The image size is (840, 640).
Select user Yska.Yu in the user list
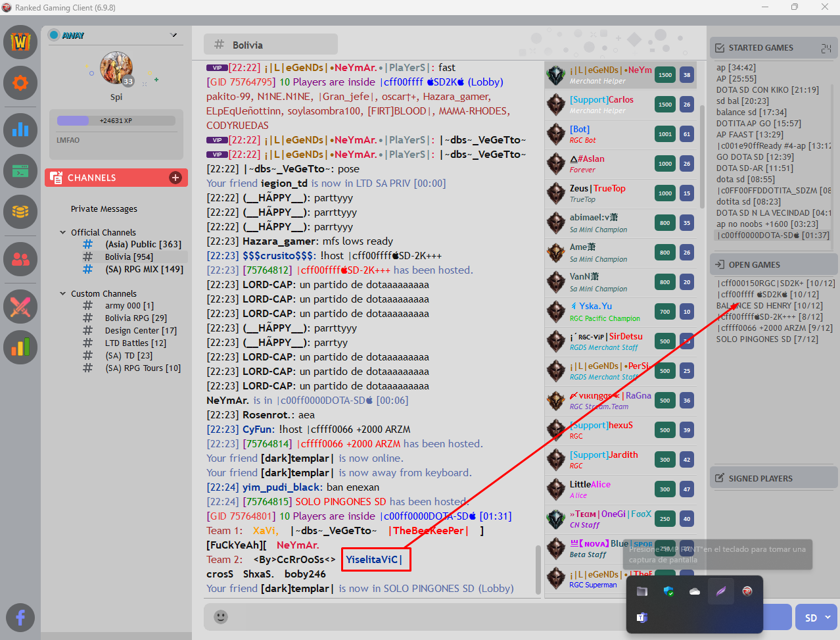(x=620, y=312)
